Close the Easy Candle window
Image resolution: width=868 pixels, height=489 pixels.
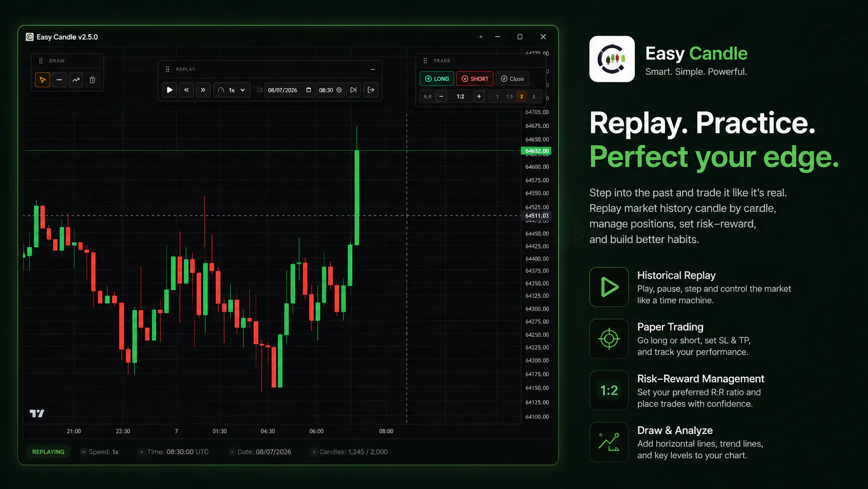pyautogui.click(x=543, y=37)
